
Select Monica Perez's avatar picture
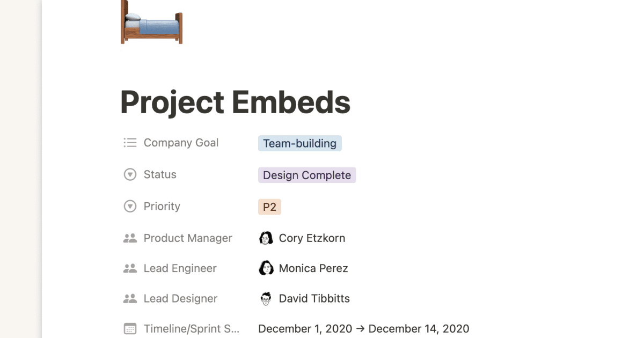click(x=267, y=268)
